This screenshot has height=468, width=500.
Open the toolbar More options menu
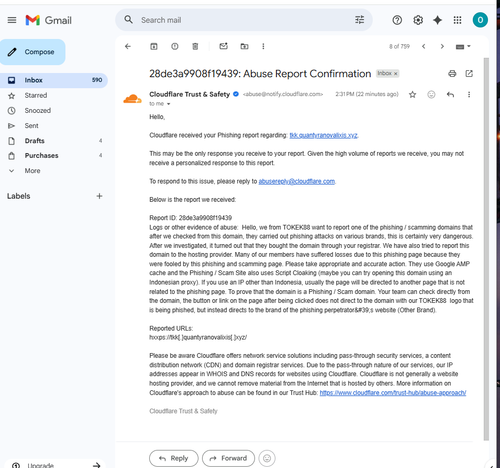coord(263,46)
